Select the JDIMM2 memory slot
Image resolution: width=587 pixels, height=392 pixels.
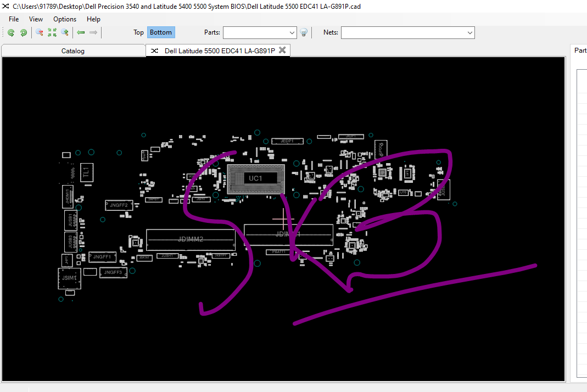(x=191, y=239)
